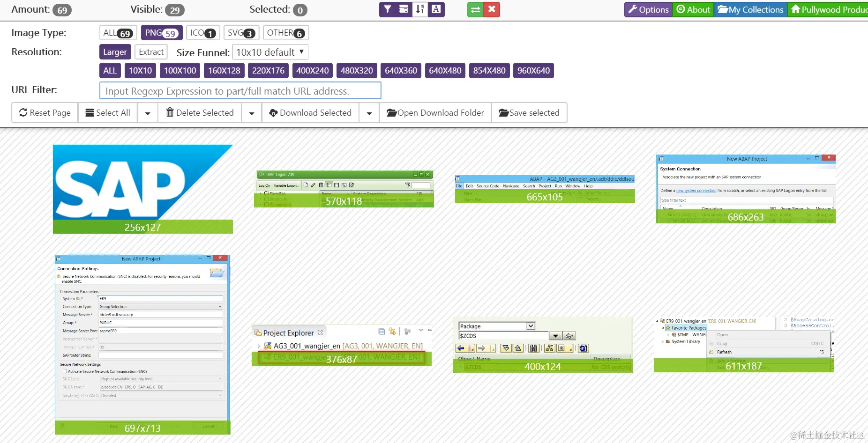Select the 10X10 resolution preset

click(x=140, y=71)
